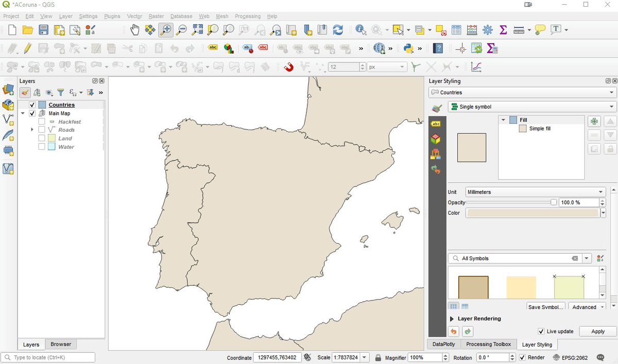Click the toggle mouse extents icon by Coordinate
The image size is (618, 364).
coord(307,357)
